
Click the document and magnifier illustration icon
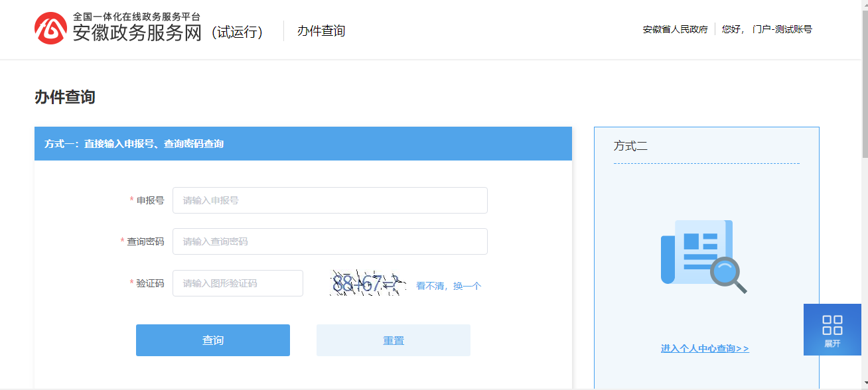tap(700, 255)
